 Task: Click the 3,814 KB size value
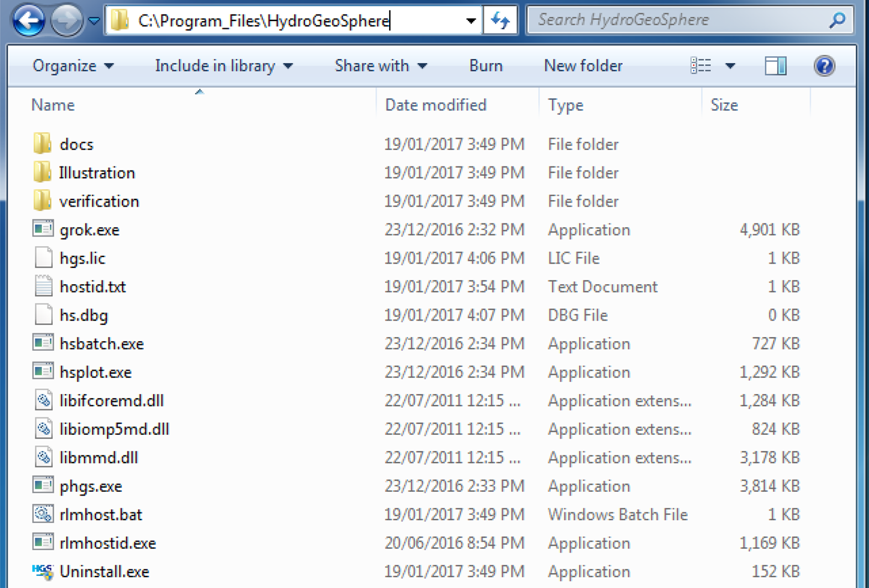coord(769,486)
